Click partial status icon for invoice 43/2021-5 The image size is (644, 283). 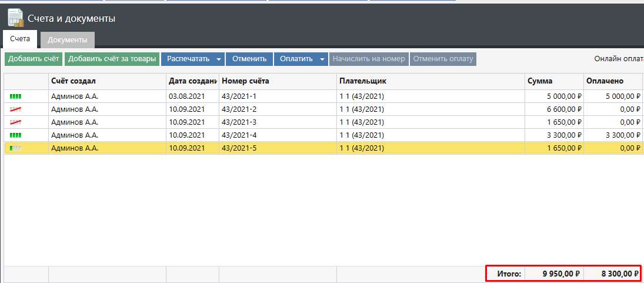pyautogui.click(x=16, y=148)
